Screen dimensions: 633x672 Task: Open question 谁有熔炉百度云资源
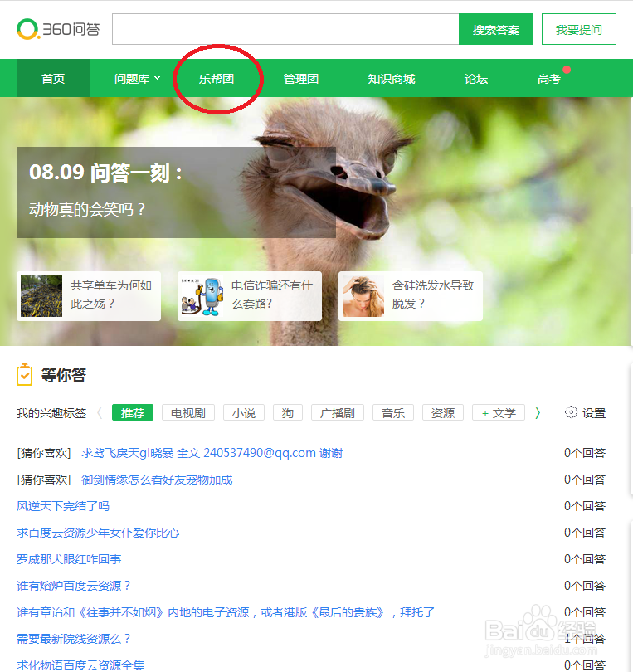coord(73,586)
